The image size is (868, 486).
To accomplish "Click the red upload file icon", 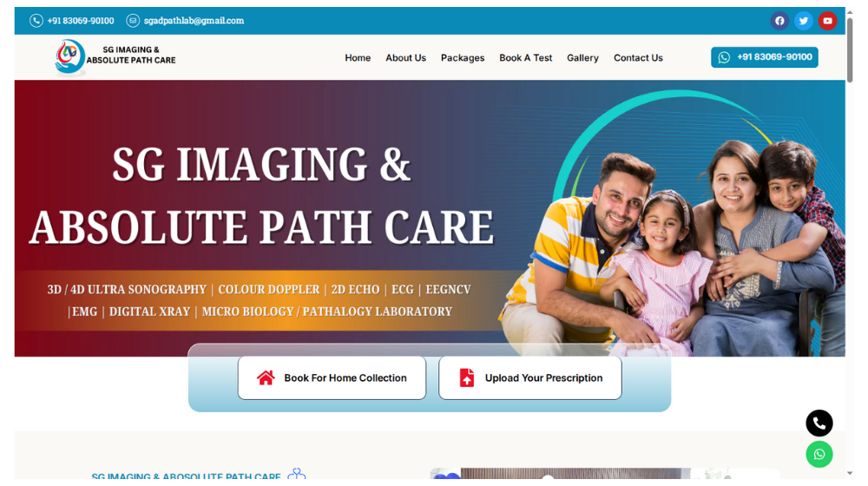I will (467, 378).
